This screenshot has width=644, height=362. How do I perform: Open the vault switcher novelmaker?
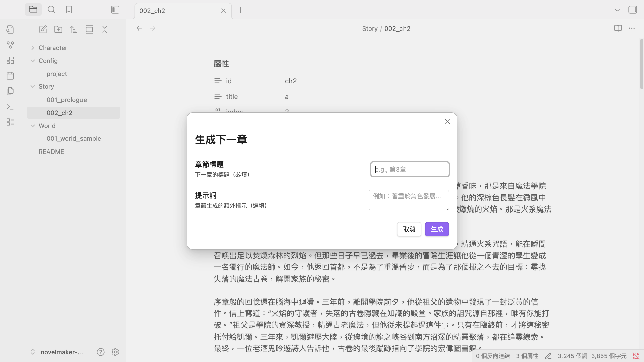[x=57, y=352]
